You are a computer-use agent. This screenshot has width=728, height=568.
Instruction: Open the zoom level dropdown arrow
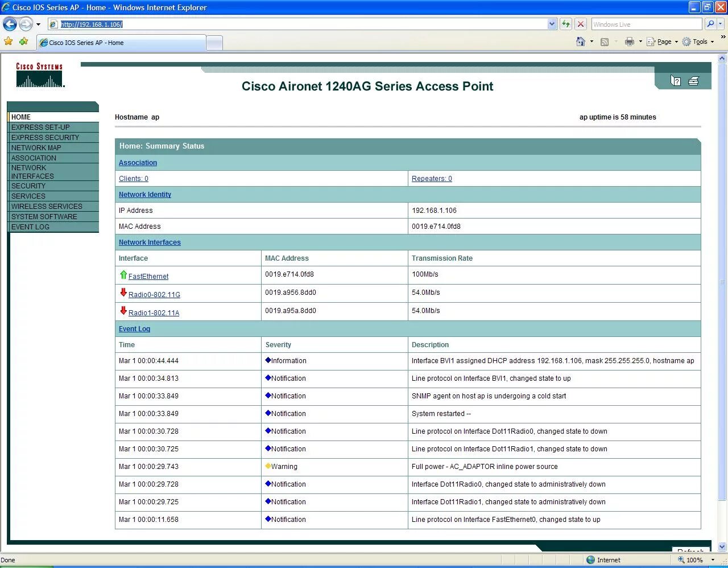point(713,560)
